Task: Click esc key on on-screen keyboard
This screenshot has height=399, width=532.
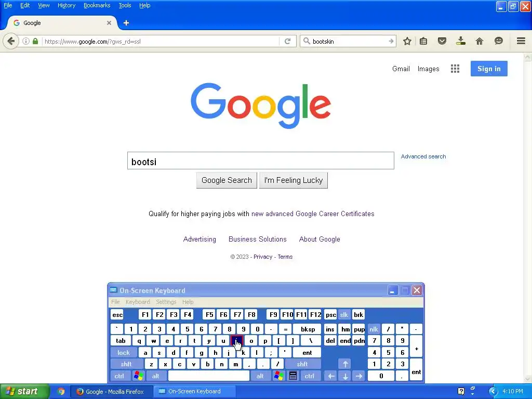Action: coord(117,315)
